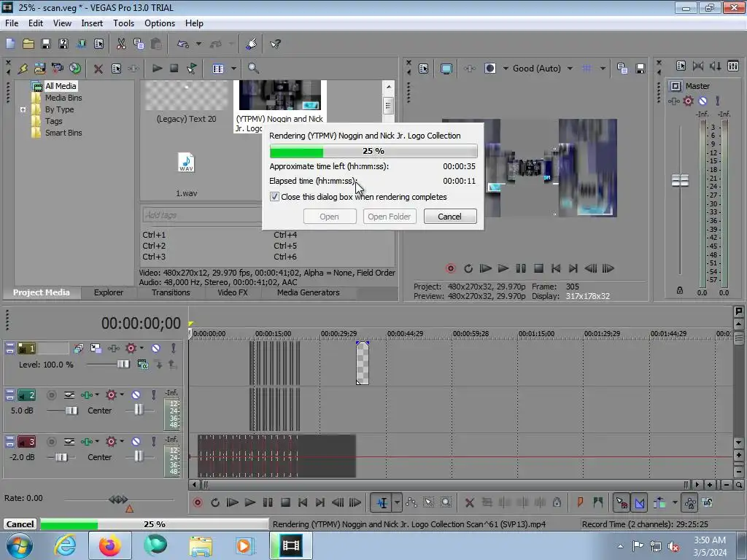Click the Import Media lightning-bolt icon

pyautogui.click(x=23, y=69)
